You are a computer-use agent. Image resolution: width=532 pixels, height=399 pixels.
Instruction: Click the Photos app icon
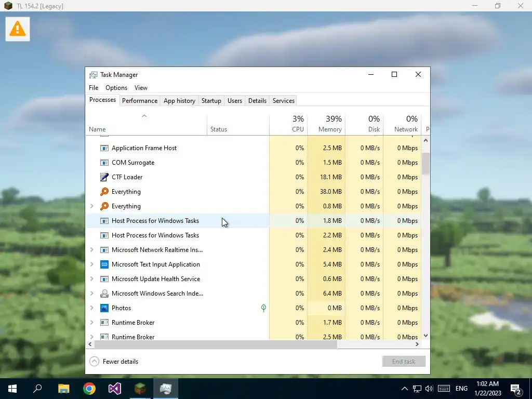104,308
